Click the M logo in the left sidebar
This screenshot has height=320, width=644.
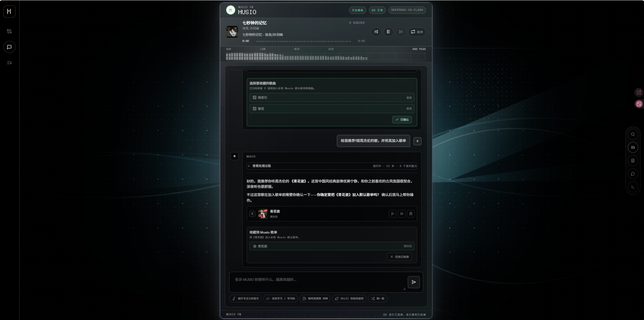coord(9,11)
